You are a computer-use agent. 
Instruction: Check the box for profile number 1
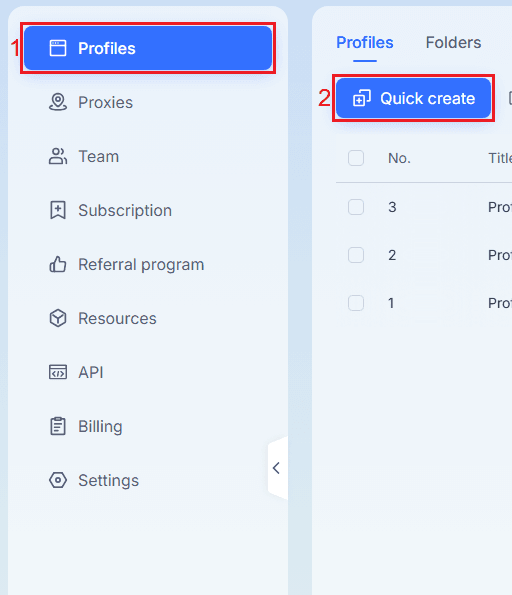356,303
